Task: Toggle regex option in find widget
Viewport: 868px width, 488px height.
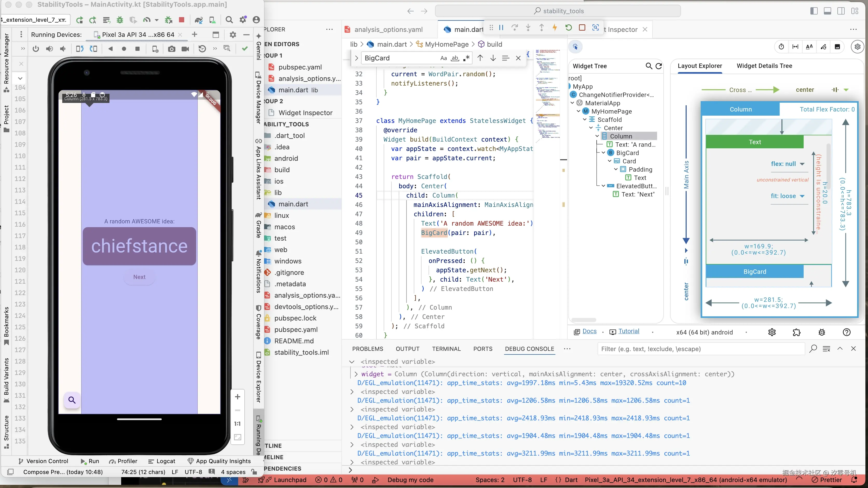Action: [466, 58]
